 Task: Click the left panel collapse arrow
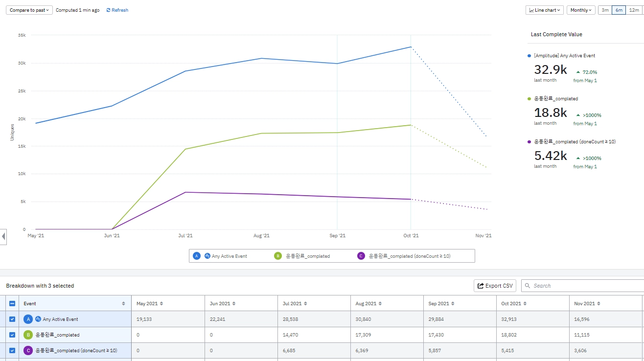(3, 237)
